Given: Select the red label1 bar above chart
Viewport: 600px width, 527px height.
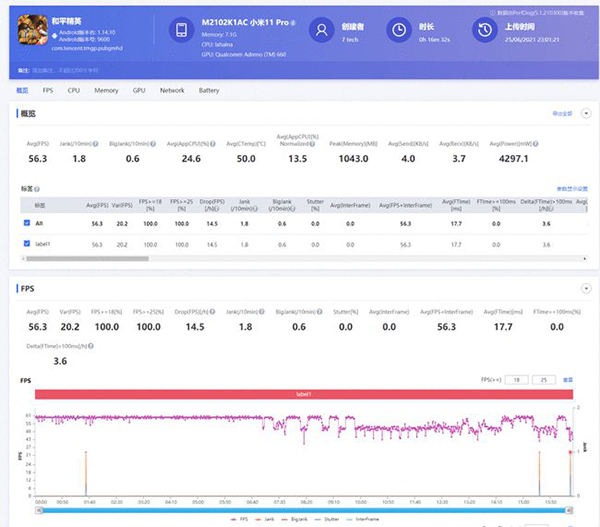Looking at the screenshot, I should 303,395.
